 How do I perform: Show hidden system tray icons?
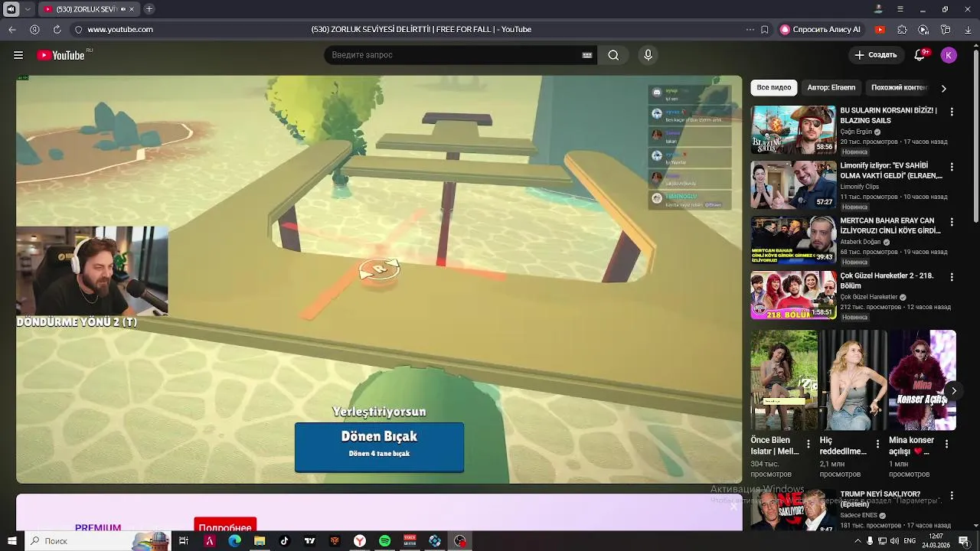point(857,541)
